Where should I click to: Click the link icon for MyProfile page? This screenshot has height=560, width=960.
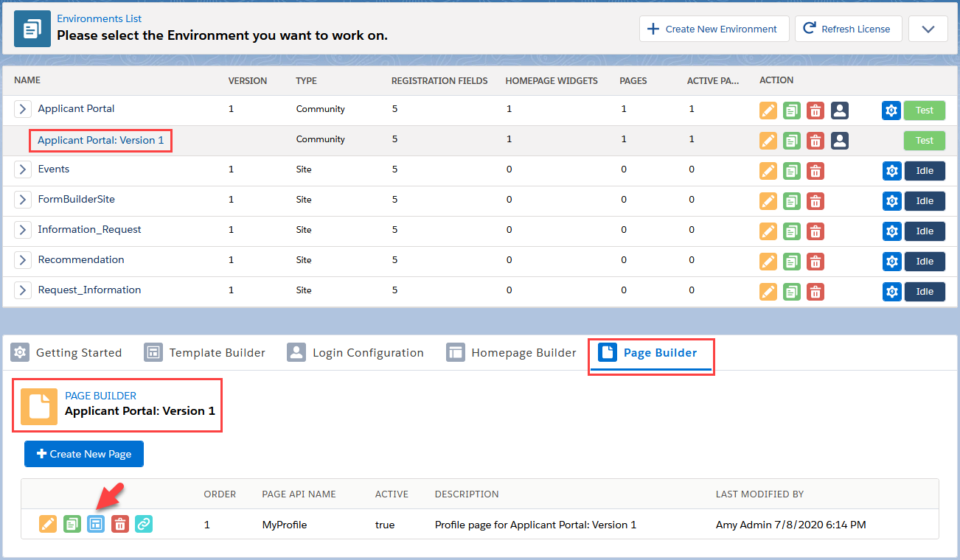144,524
